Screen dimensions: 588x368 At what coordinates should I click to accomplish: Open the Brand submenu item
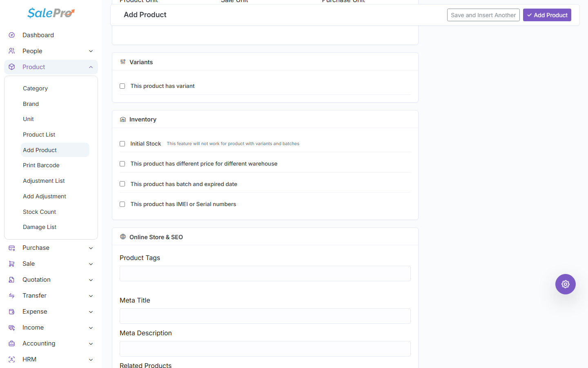pyautogui.click(x=31, y=104)
